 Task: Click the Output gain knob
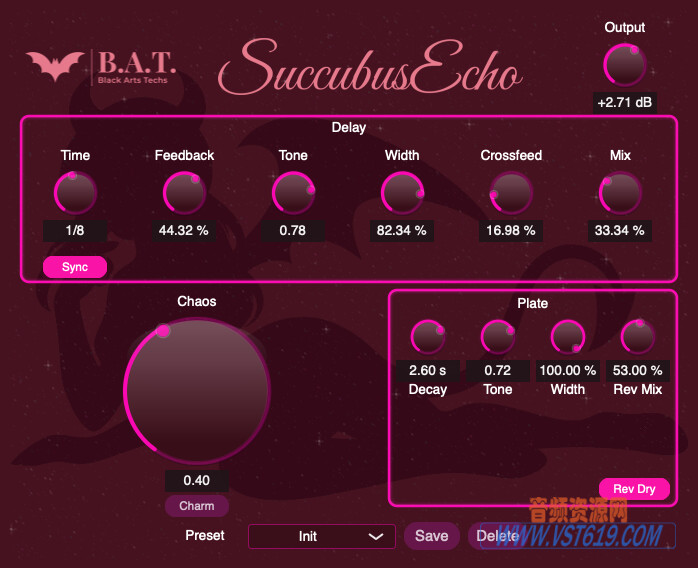[625, 66]
